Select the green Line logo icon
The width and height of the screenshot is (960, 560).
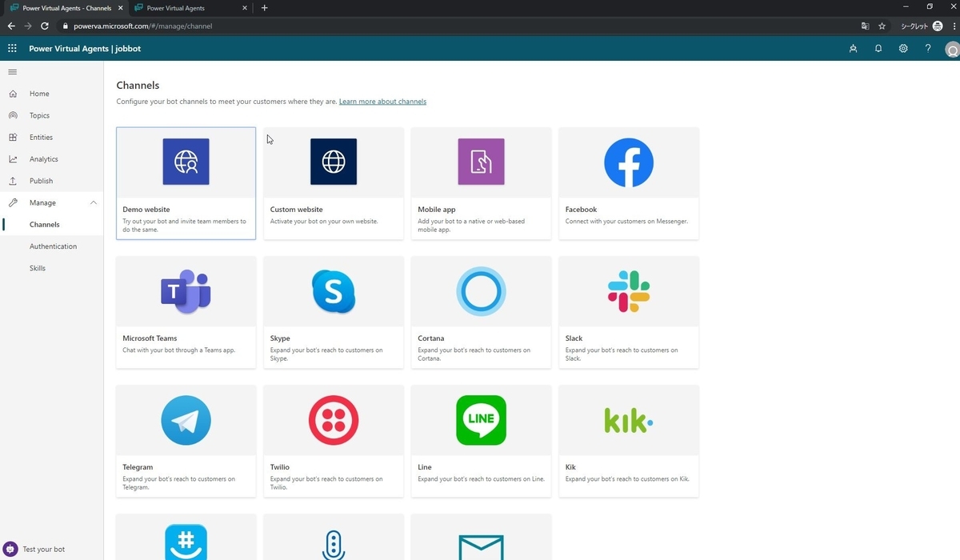coord(481,420)
